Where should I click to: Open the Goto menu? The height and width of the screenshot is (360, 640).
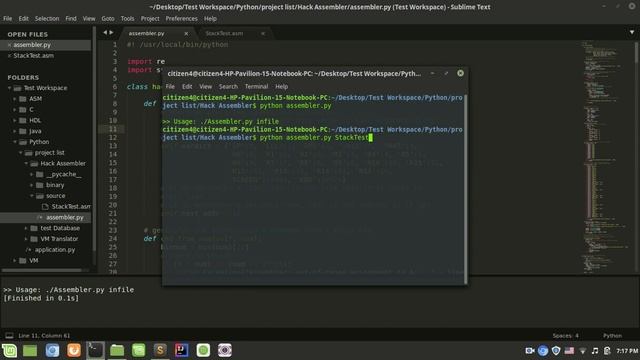(x=108, y=18)
